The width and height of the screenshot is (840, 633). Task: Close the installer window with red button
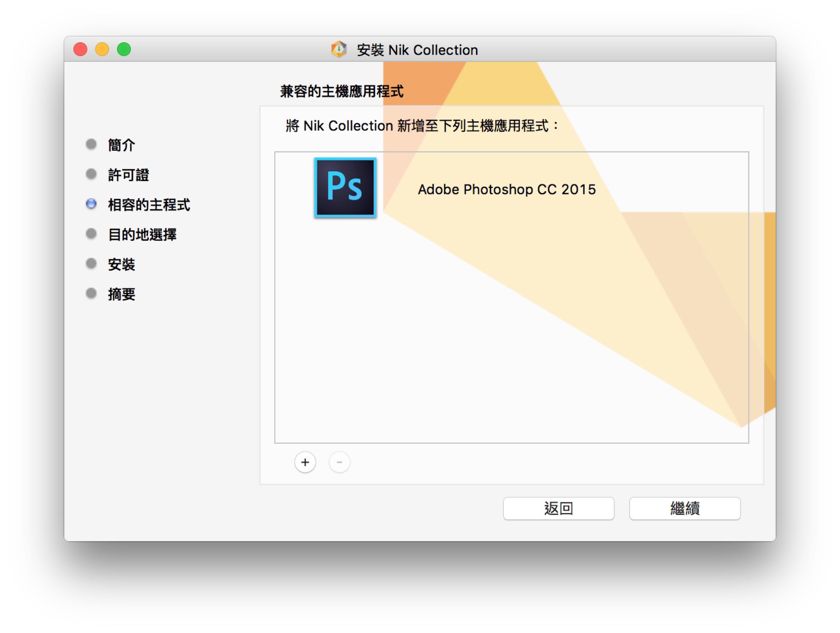click(80, 49)
